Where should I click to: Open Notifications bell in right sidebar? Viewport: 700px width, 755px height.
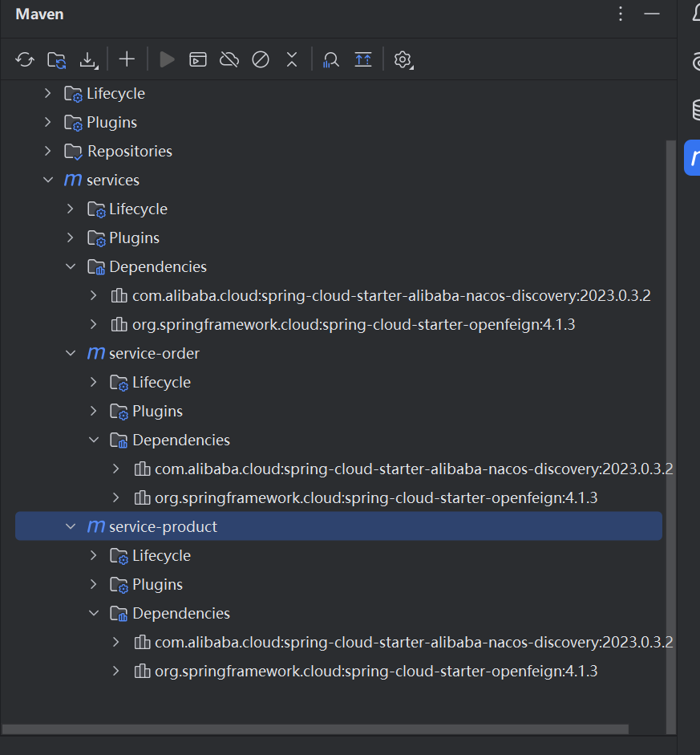[696, 14]
